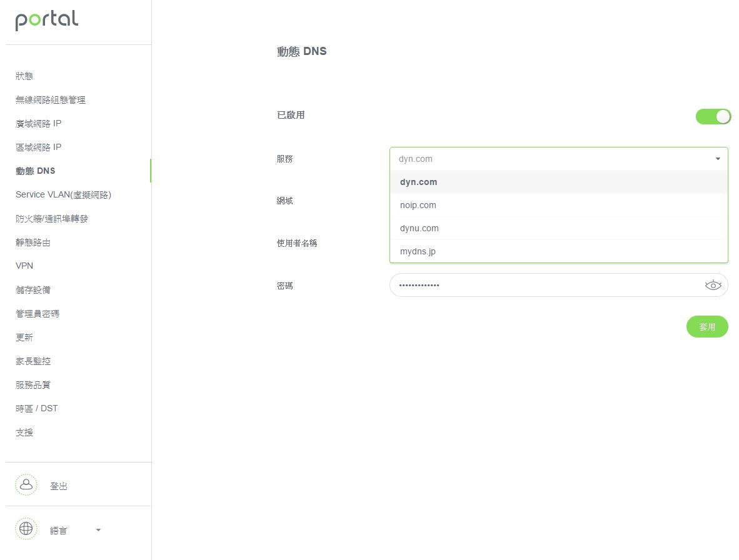Go to the 更新 update page

point(24,337)
